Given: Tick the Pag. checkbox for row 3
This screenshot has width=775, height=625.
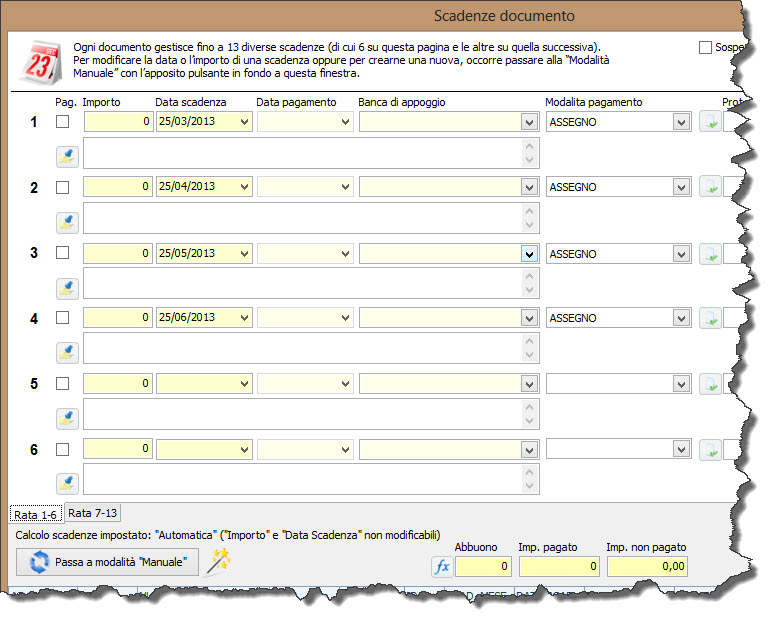Looking at the screenshot, I should pyautogui.click(x=63, y=253).
